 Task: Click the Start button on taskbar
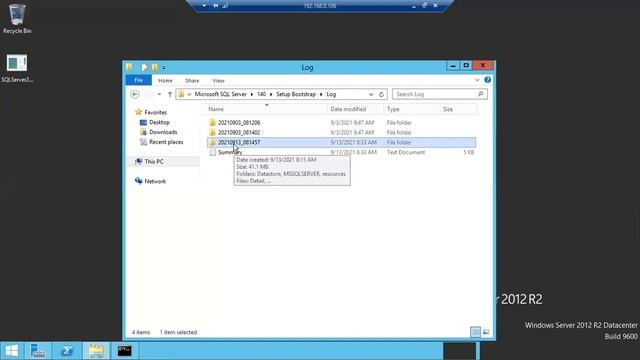click(x=12, y=351)
